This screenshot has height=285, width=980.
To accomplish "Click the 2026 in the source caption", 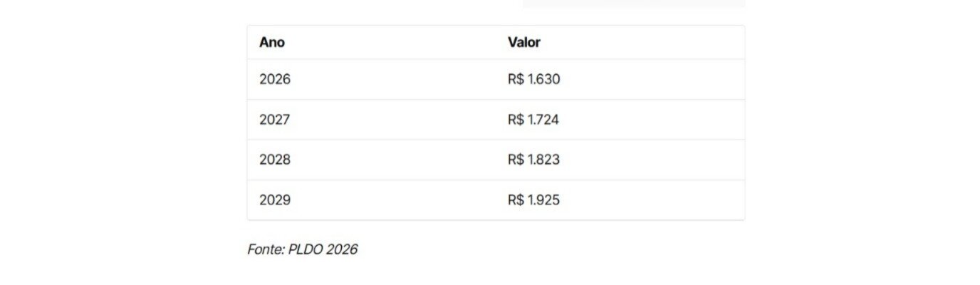I will [343, 249].
